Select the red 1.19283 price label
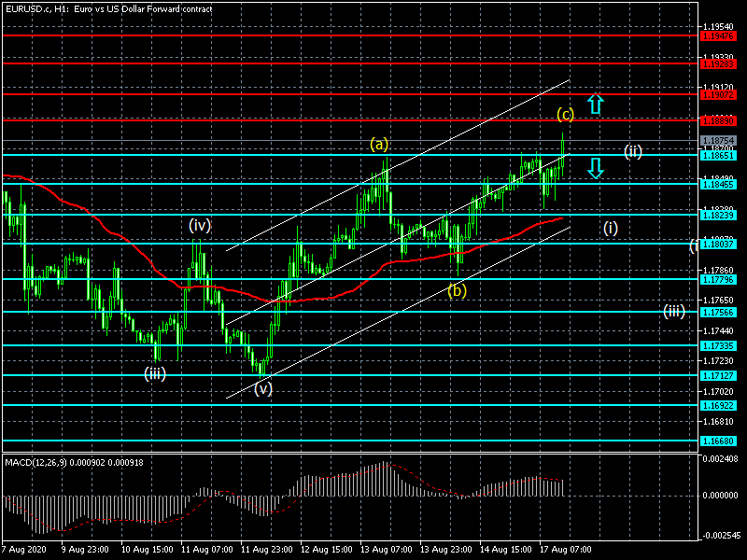The width and height of the screenshot is (747, 560). click(x=718, y=63)
